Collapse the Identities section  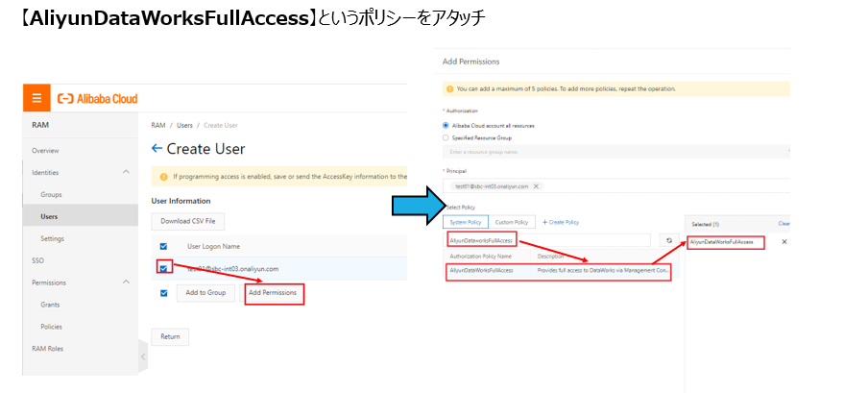[126, 172]
